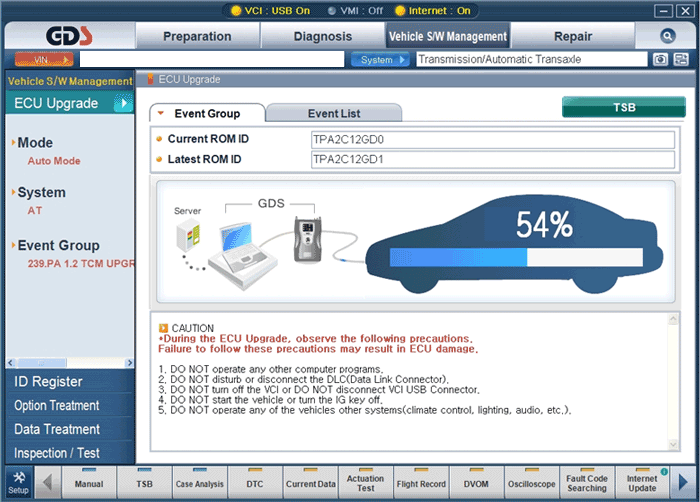Click the 54% upgrade progress bar

click(x=516, y=257)
